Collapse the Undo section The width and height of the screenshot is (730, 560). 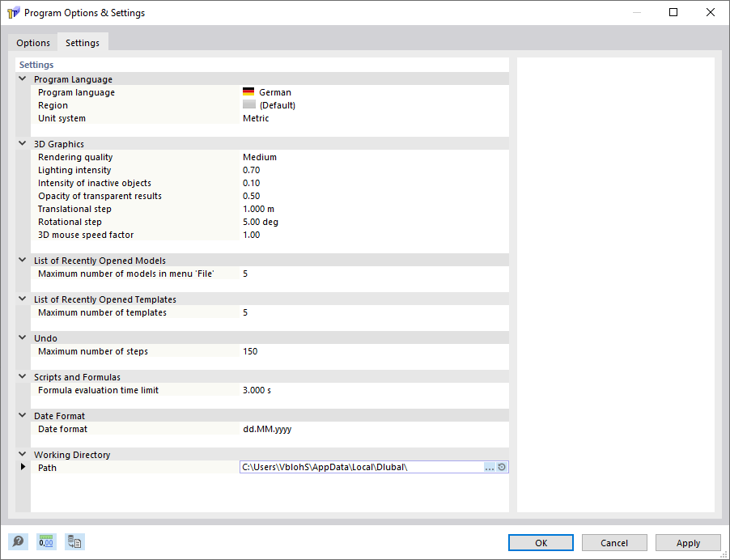point(23,337)
